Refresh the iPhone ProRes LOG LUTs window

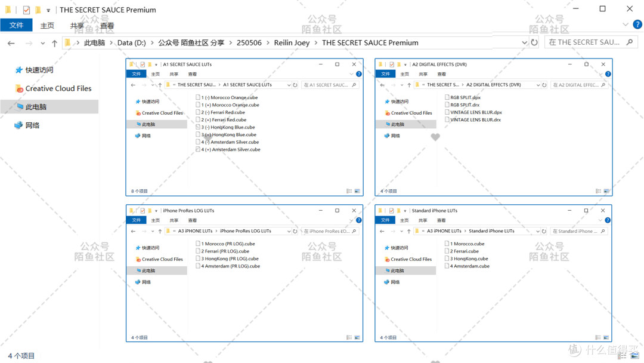pyautogui.click(x=295, y=232)
